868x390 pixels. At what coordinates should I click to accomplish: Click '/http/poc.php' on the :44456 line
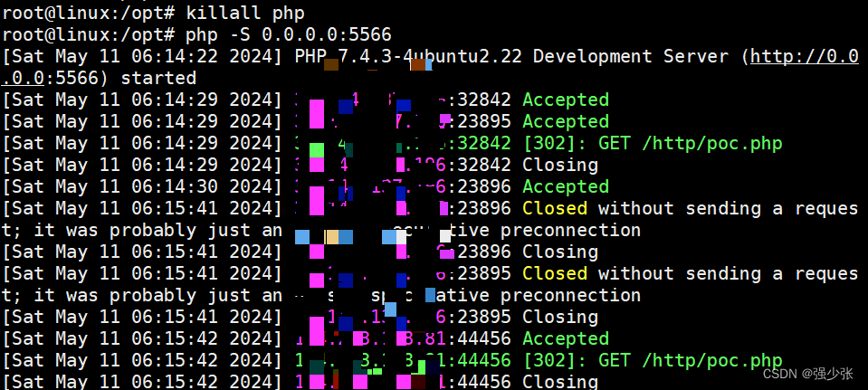[712, 360]
